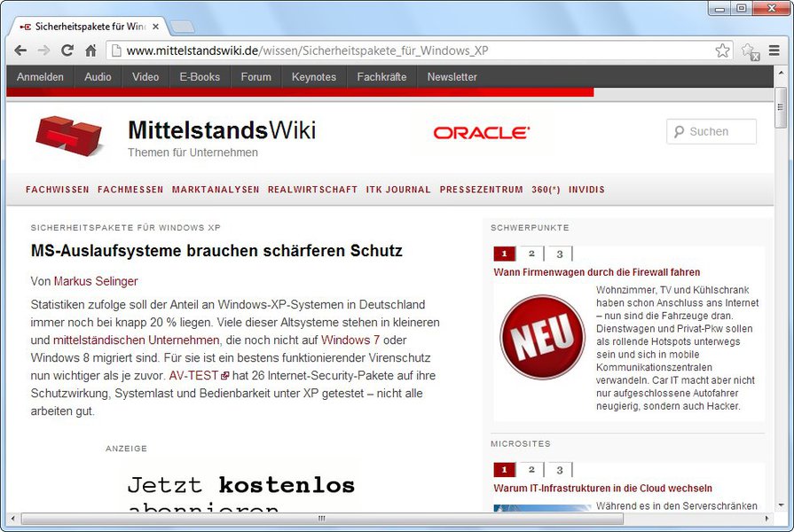Click the MittelstandsWiki red logo
Screen dimensions: 794x532
(68, 136)
